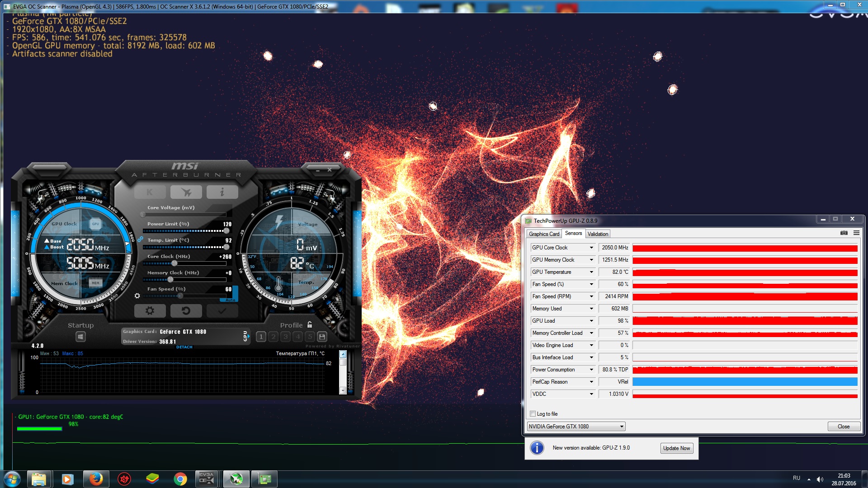Expand GPU Core Clock sensor dropdown
This screenshot has height=488, width=868.
[591, 248]
